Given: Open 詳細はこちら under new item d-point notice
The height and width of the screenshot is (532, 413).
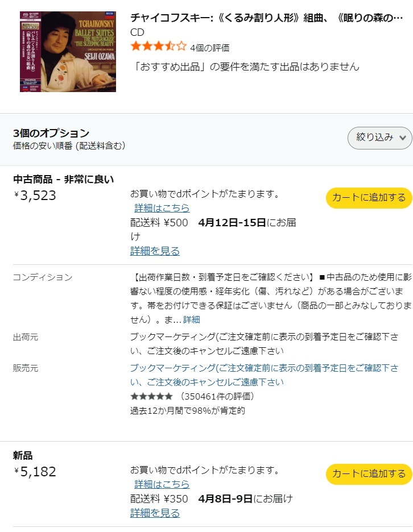Looking at the screenshot, I should pos(162,484).
